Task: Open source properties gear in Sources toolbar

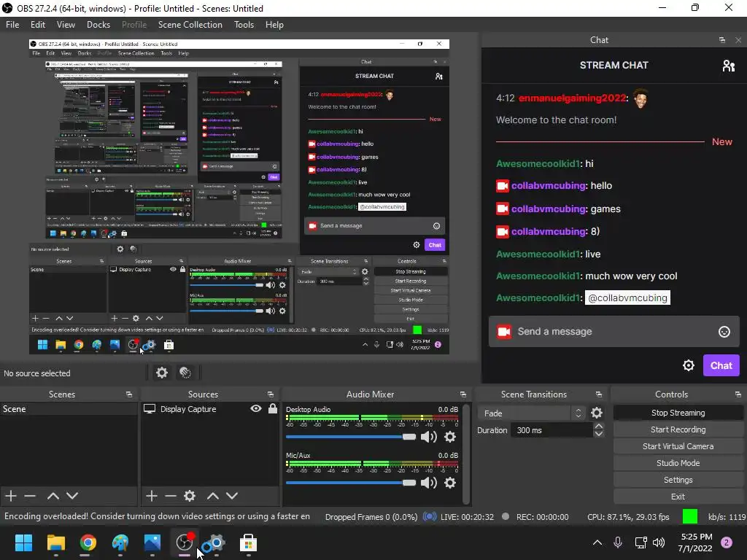Action: 190,496
